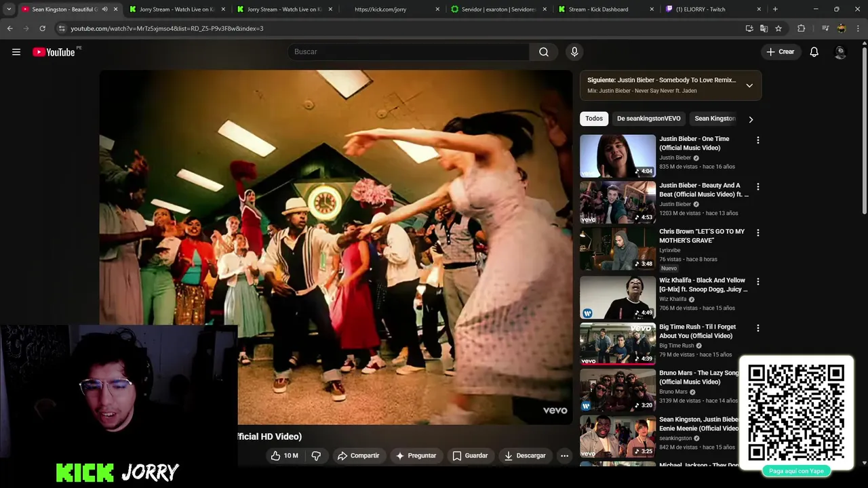Open Justin Bieber One Time thumbnail
Viewport: 868px width, 488px height.
618,156
